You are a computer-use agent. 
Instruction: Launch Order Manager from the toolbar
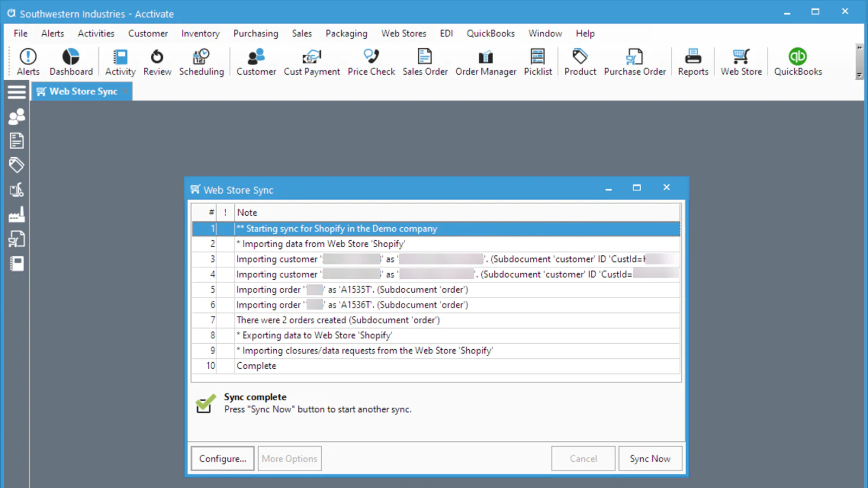pos(486,62)
